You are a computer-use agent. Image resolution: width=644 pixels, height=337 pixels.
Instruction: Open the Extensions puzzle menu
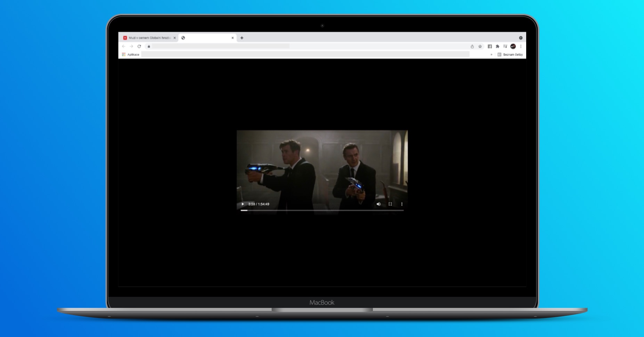[497, 46]
